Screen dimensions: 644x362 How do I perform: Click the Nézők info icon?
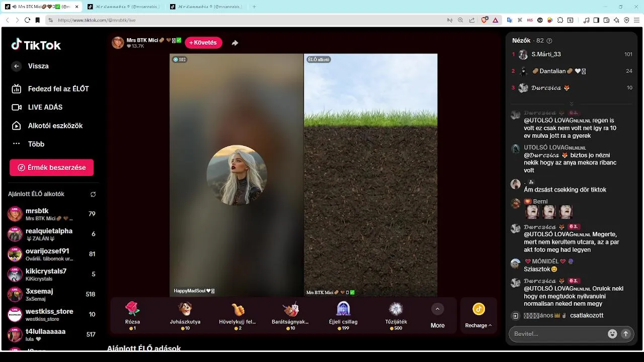[x=549, y=41]
